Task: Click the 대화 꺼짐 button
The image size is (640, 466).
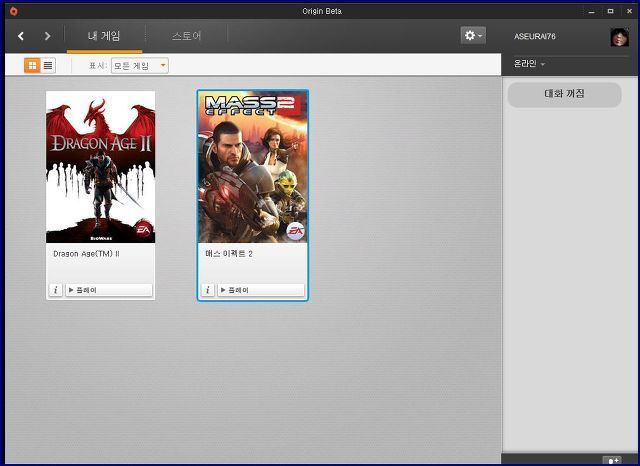Action: (564, 94)
